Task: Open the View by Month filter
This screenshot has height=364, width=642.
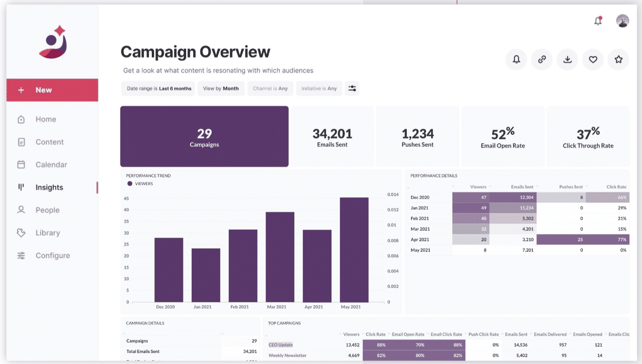Action: (x=221, y=88)
